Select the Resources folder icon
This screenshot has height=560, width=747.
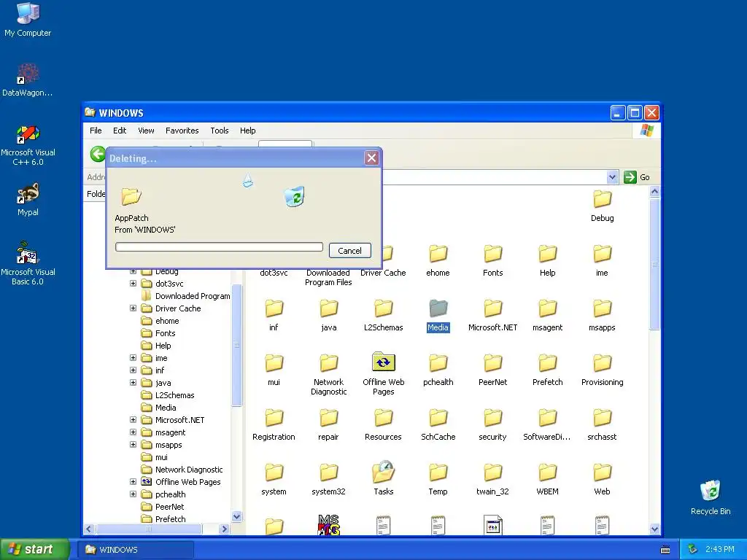pyautogui.click(x=384, y=425)
